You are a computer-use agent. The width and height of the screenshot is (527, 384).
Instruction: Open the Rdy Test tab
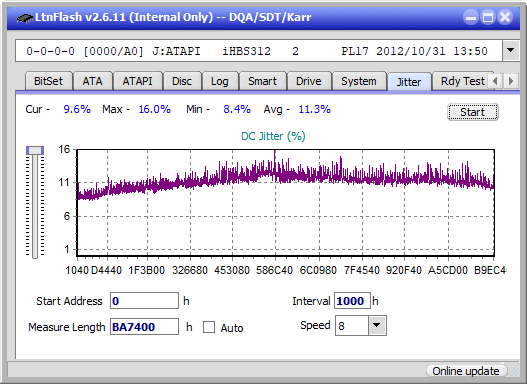pyautogui.click(x=462, y=81)
